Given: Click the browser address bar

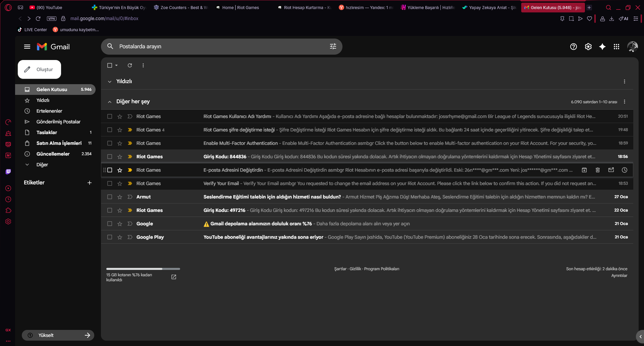Looking at the screenshot, I should click(x=104, y=18).
